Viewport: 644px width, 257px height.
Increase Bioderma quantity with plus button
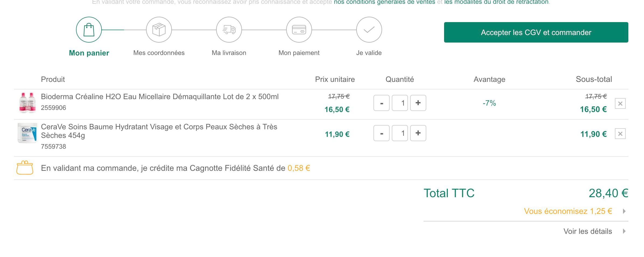(x=418, y=103)
